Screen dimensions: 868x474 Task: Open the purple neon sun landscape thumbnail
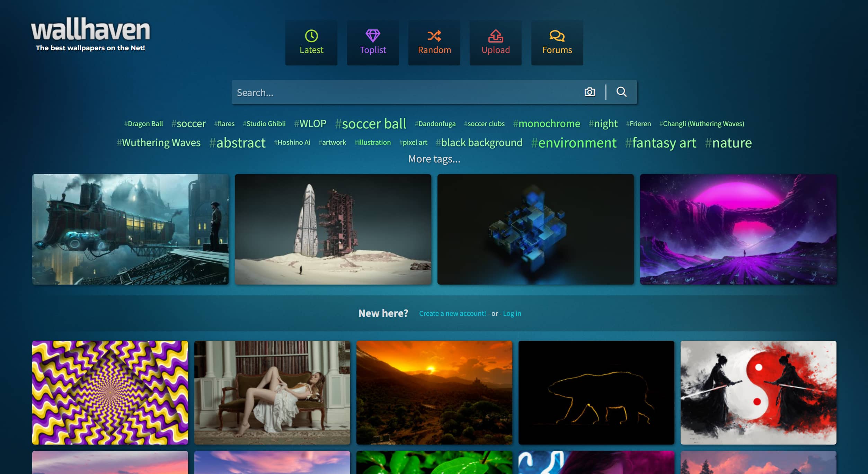pos(738,229)
